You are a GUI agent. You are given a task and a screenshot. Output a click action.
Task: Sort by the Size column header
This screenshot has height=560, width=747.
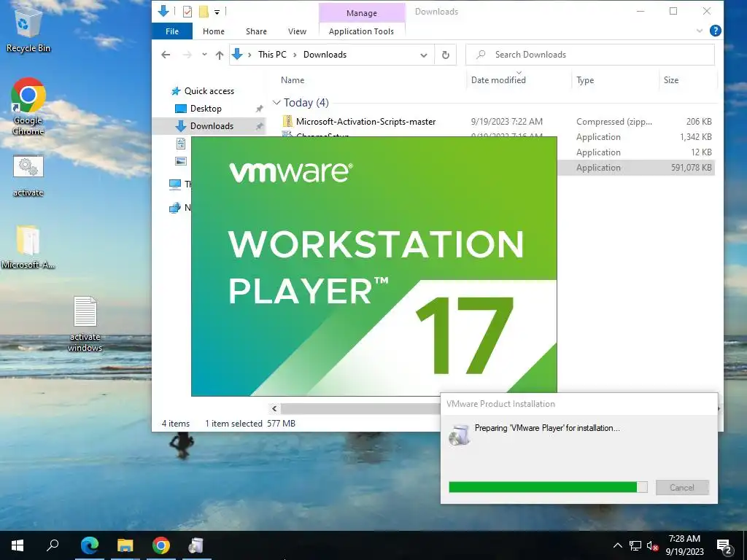pos(671,80)
